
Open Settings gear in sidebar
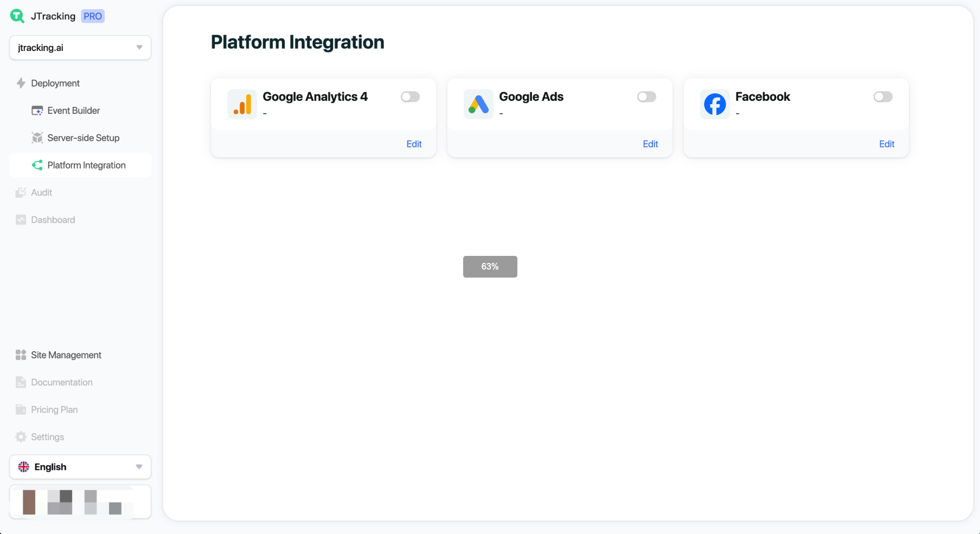[x=47, y=437]
